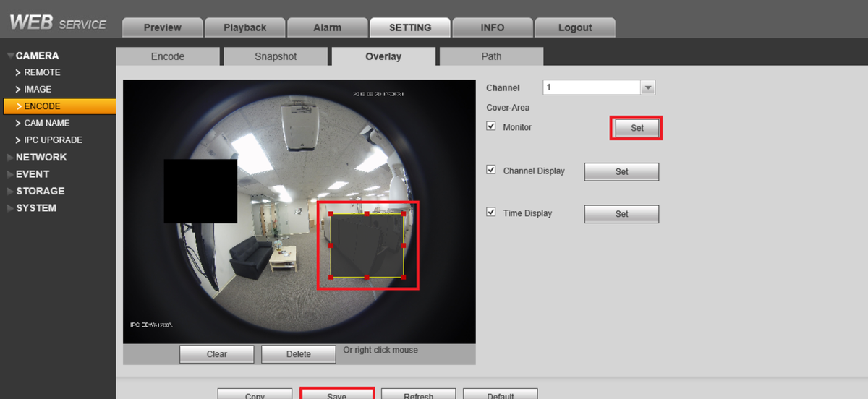Click bottom-right red handle of selection
The height and width of the screenshot is (399, 868).
point(403,277)
